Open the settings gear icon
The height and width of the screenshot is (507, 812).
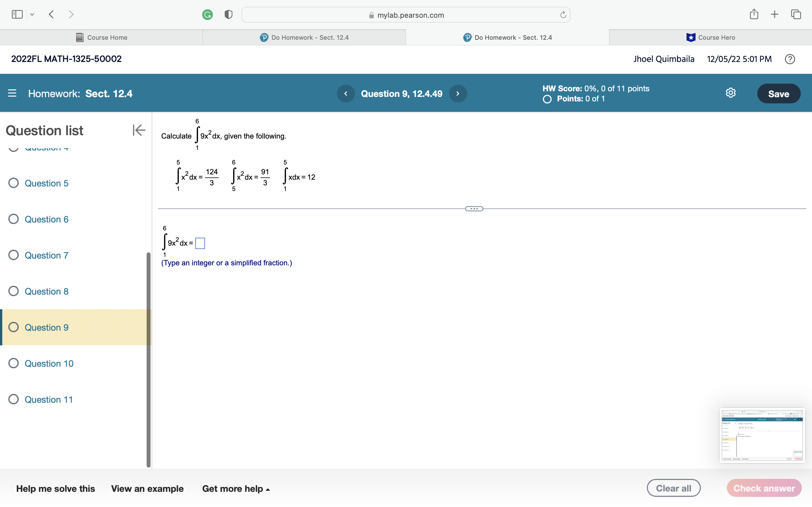731,93
